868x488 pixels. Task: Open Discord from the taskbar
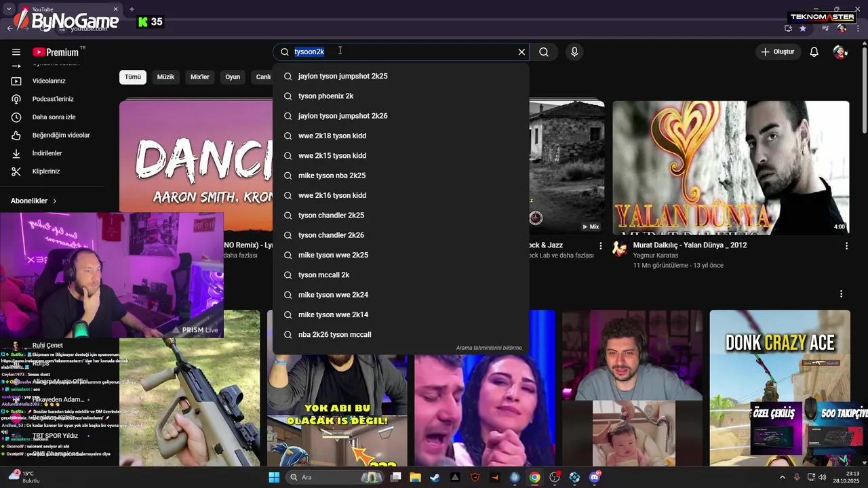[x=595, y=477]
